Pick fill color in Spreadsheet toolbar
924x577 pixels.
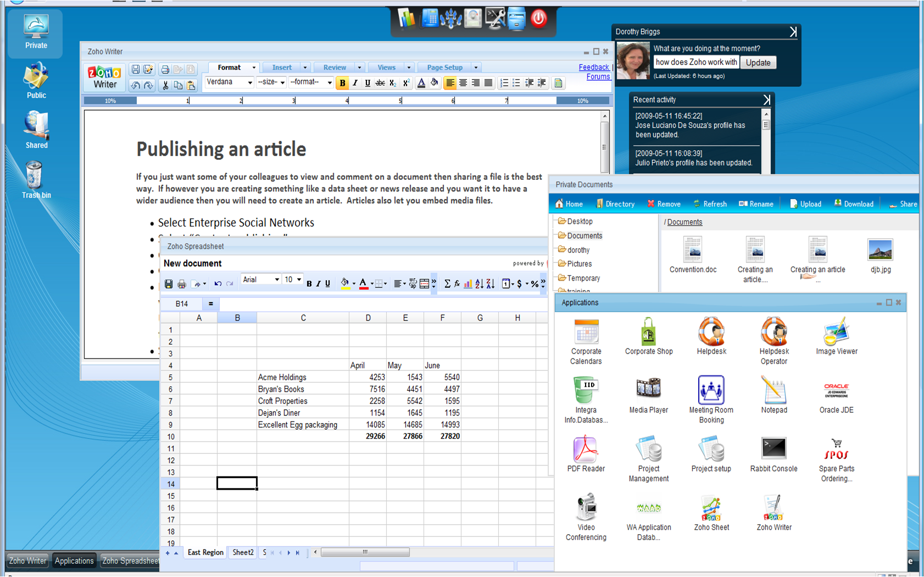pos(345,284)
